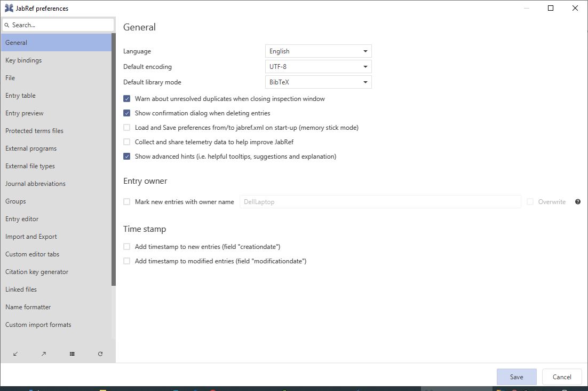This screenshot has height=391, width=588.
Task: Open Journal abbreviations preferences
Action: [56, 184]
